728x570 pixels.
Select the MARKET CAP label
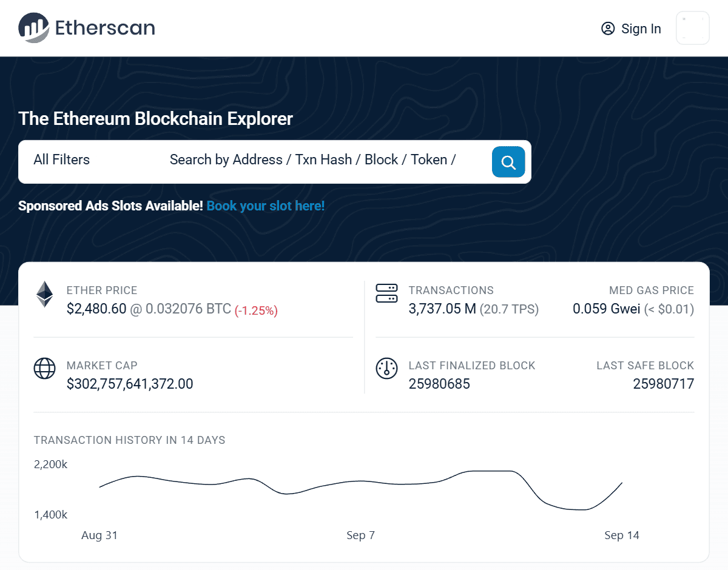[102, 366]
